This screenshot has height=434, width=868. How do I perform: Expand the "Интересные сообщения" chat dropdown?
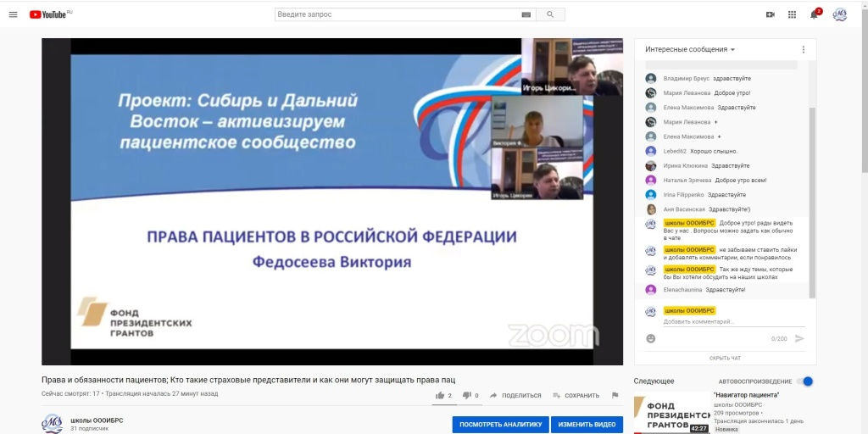coord(690,49)
